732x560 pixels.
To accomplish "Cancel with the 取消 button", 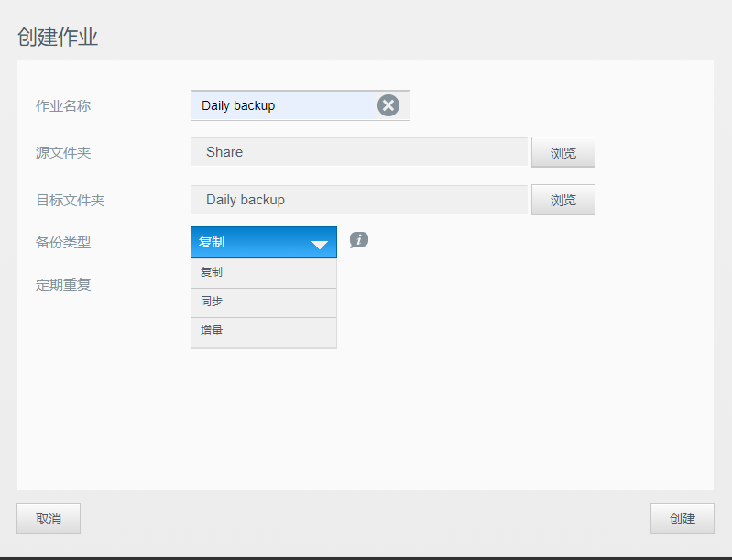I will click(x=49, y=519).
